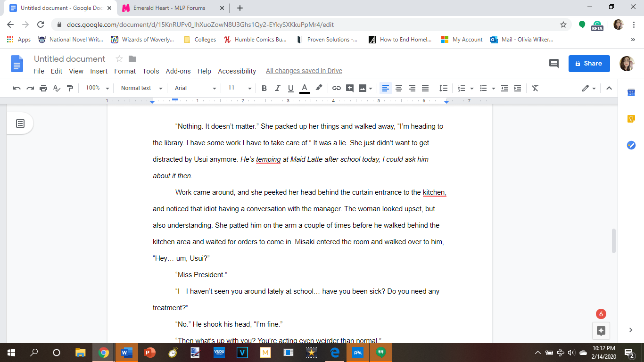Open the text color picker
The height and width of the screenshot is (362, 644).
tap(305, 88)
